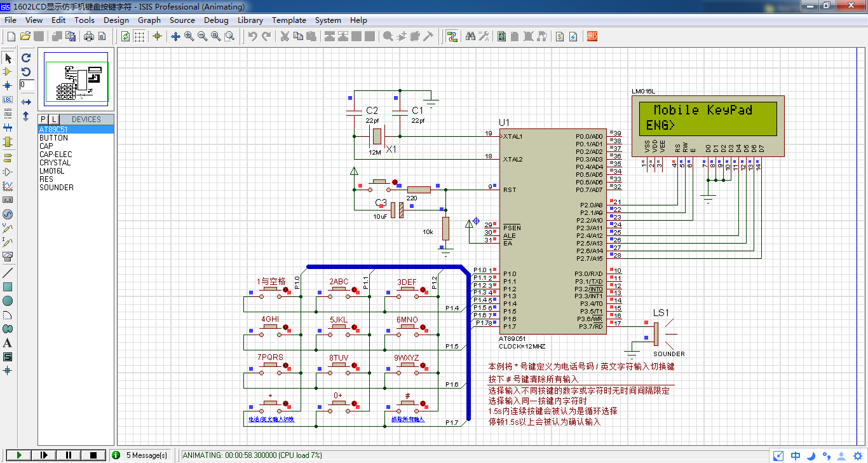Select the Wire label LBL tool
The height and width of the screenshot is (463, 868).
(8, 99)
